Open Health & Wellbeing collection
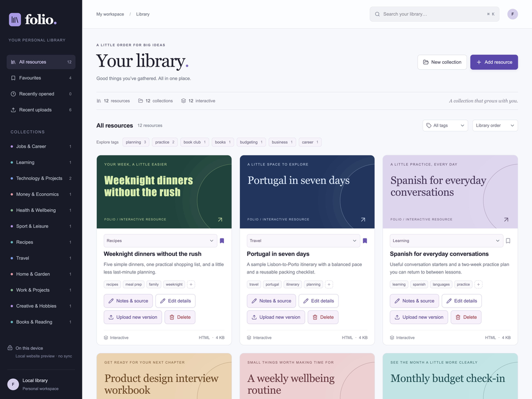The height and width of the screenshot is (399, 532). click(x=41, y=210)
